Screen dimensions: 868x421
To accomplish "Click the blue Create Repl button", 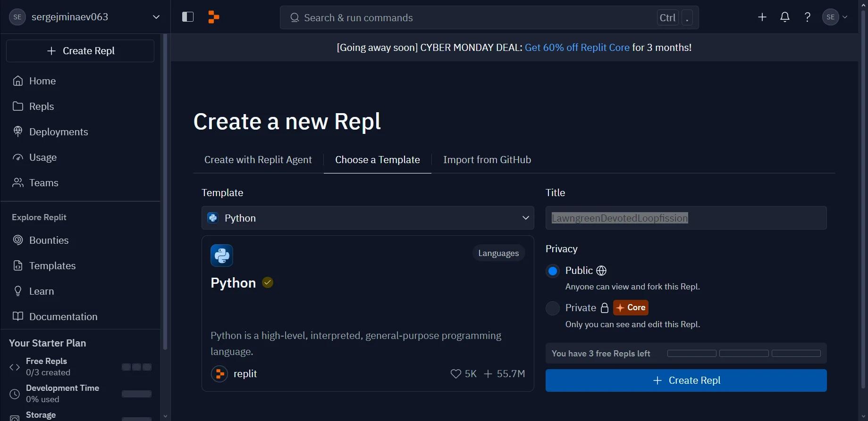I will 686,380.
